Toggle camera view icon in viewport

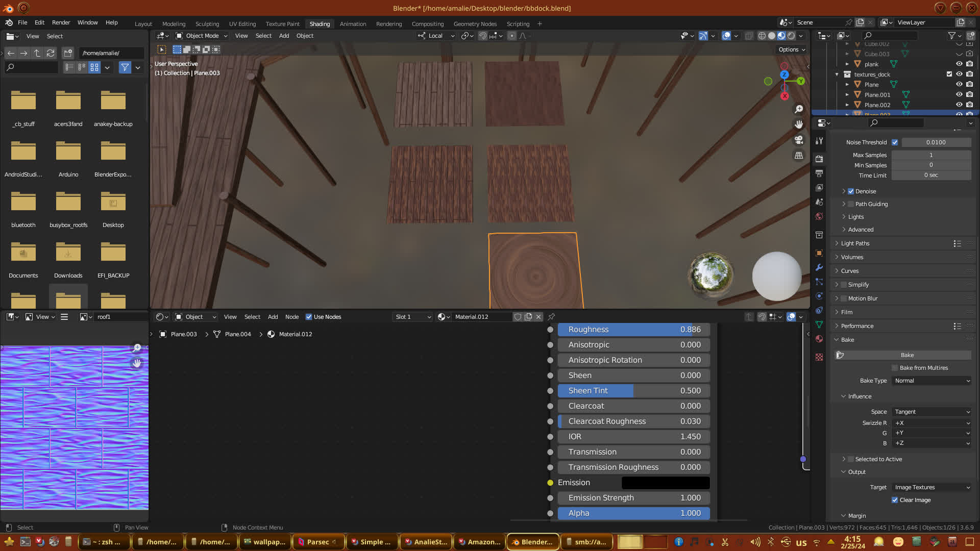pos(799,140)
